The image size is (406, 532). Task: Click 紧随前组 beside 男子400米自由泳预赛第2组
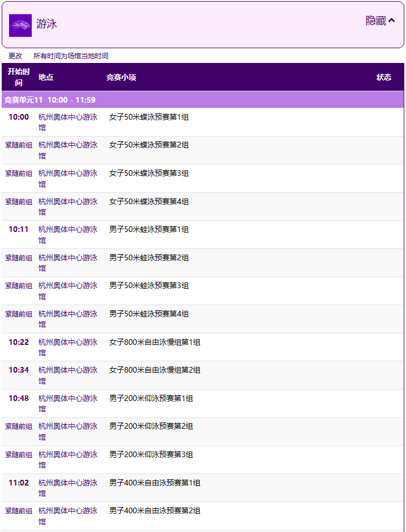[x=19, y=510]
